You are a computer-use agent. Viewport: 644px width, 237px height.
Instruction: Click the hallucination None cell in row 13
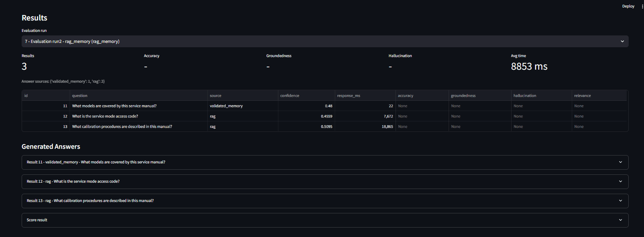pyautogui.click(x=541, y=126)
